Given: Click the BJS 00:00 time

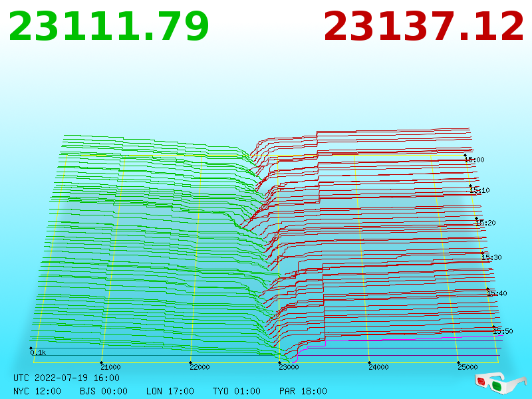Looking at the screenshot, I should [x=104, y=391].
